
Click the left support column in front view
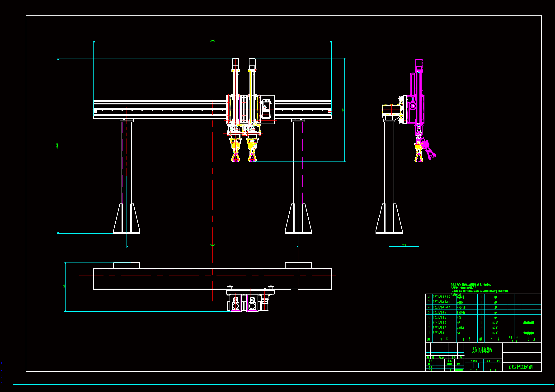127,169
